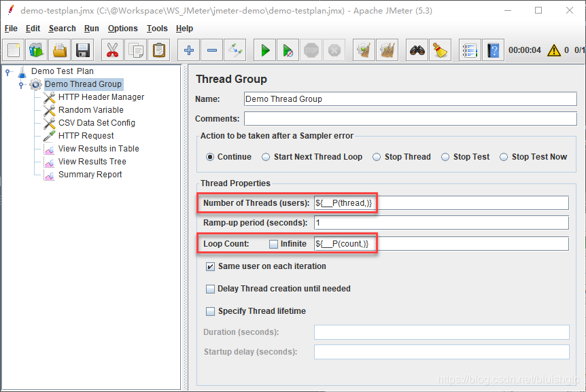586x392 pixels.
Task: Open the Edit menu
Action: point(33,29)
